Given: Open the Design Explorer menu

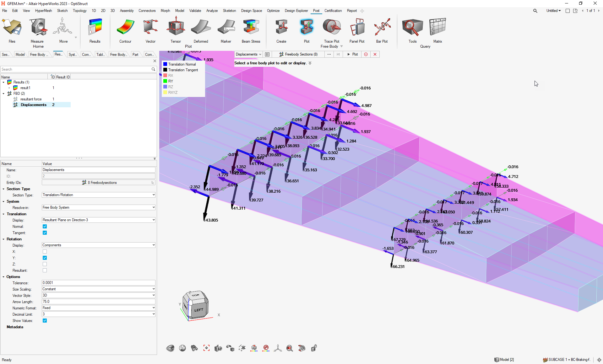Looking at the screenshot, I should (296, 11).
